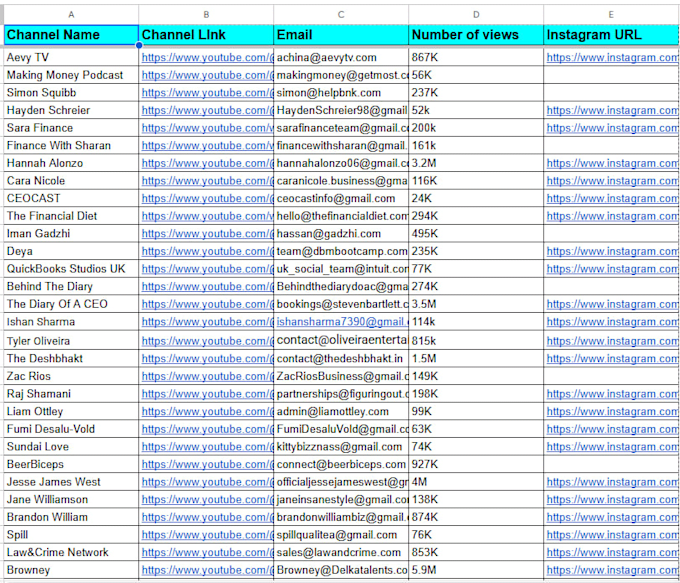Select the Simon Squibb name cell
Image resolution: width=680 pixels, height=583 pixels.
[71, 93]
